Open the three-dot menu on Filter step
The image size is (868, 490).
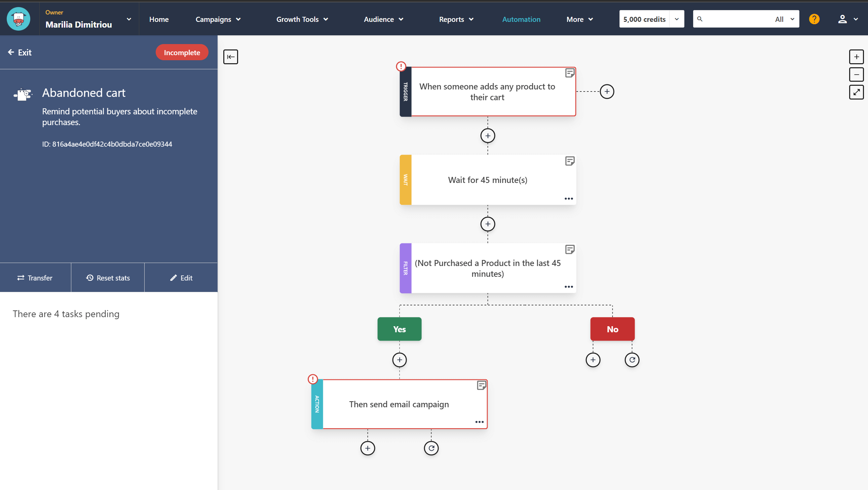pyautogui.click(x=568, y=287)
